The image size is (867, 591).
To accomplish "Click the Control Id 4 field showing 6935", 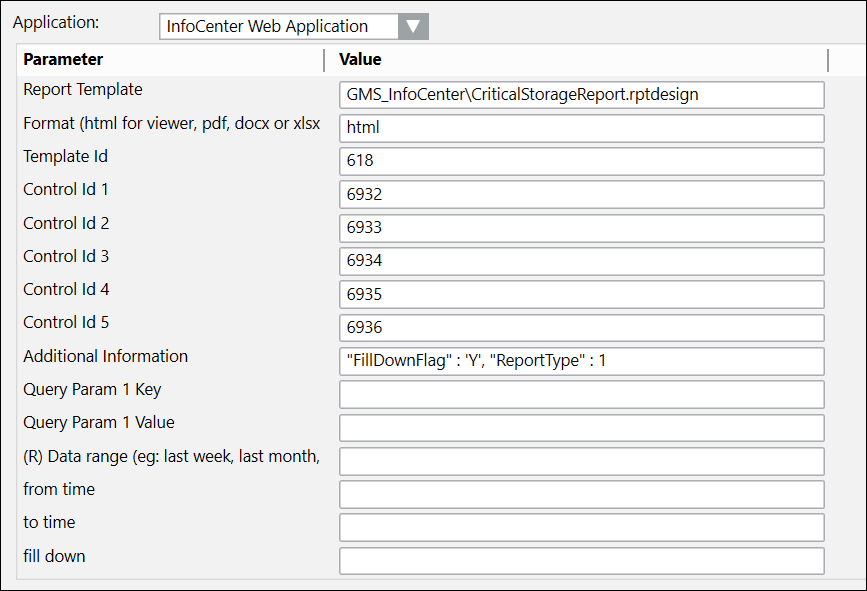I will (581, 295).
